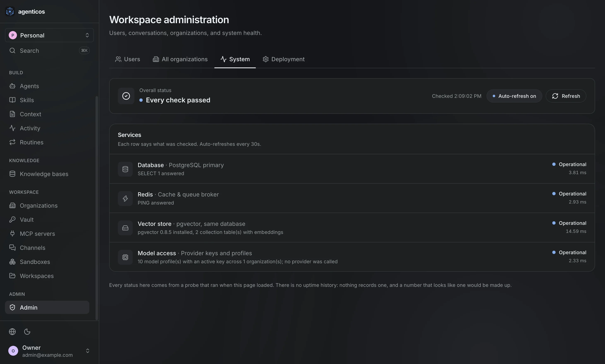The width and height of the screenshot is (605, 364).
Task: Click the Model access row's Operational status
Action: click(x=569, y=252)
